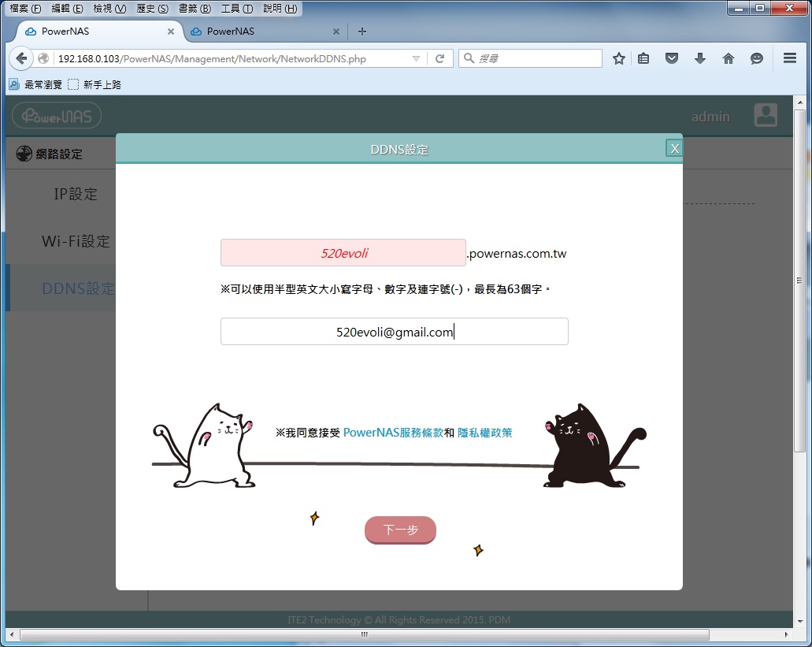812x647 pixels.
Task: Expand the URL history dropdown arrow
Action: point(416,58)
